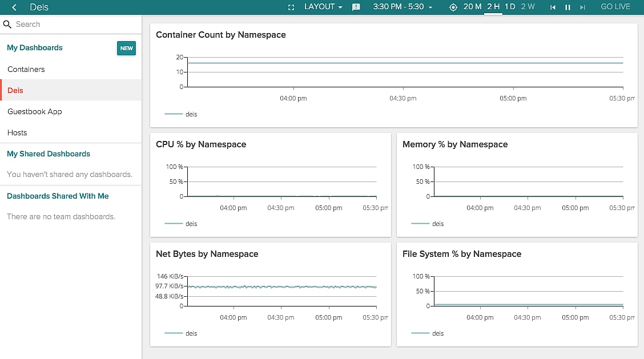Step forward to next time interval
Viewport: 644px width, 359px height.
click(x=582, y=7)
